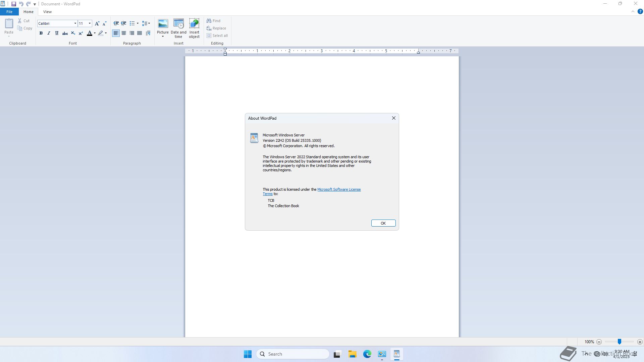
Task: Click the Redo arrow in title bar
Action: tap(29, 4)
